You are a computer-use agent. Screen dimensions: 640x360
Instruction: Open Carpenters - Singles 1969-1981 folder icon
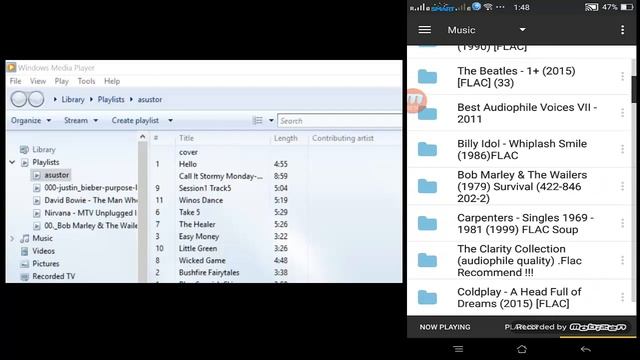(427, 223)
